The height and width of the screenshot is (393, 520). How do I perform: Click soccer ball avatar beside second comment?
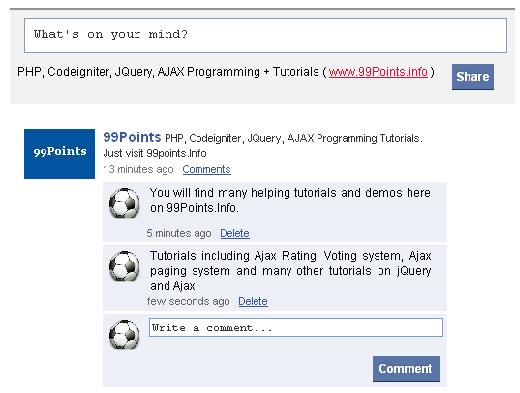(x=124, y=266)
